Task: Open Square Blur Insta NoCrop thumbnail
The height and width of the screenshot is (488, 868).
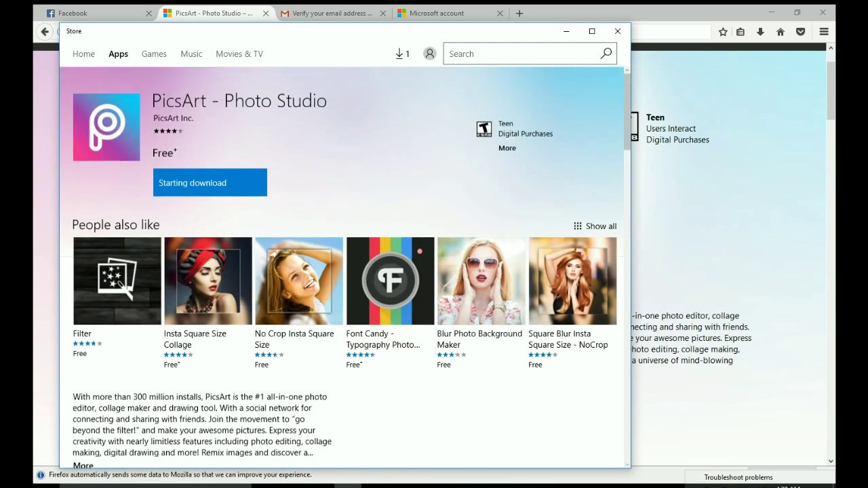Action: (x=573, y=281)
